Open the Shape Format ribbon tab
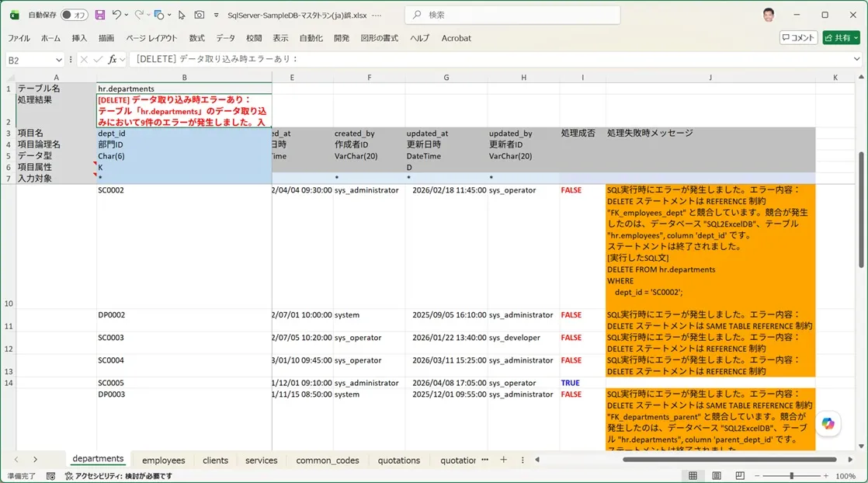The image size is (868, 483). tap(379, 38)
